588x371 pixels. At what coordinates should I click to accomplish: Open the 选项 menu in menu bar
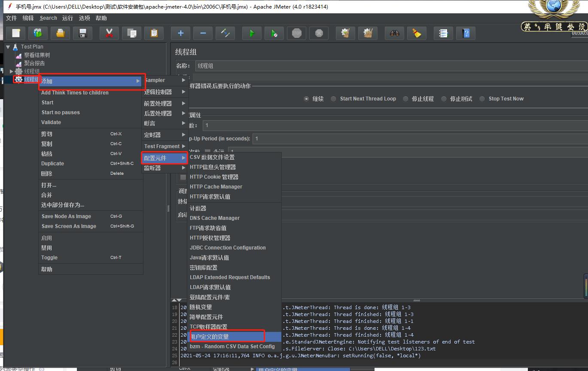(85, 18)
